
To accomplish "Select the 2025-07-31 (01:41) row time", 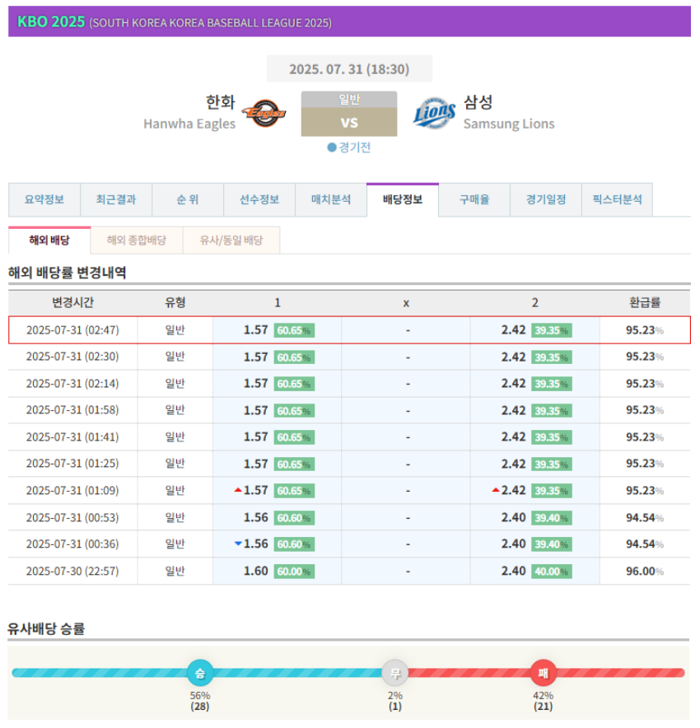I will click(x=72, y=437).
